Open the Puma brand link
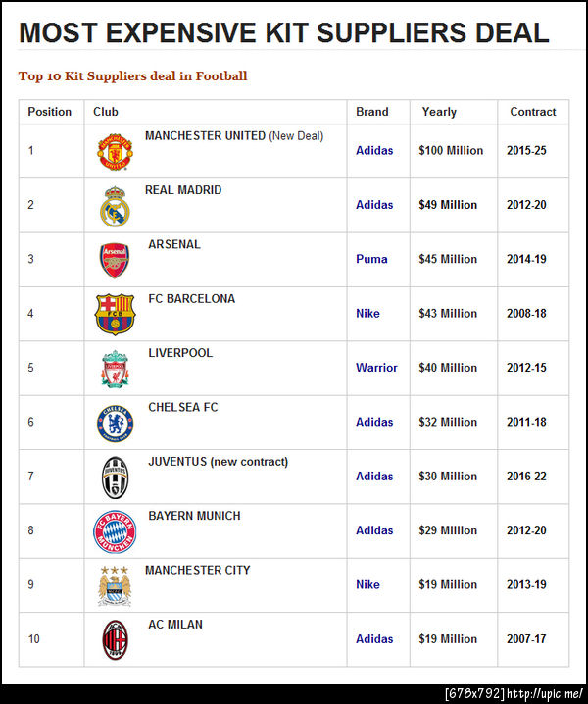This screenshot has height=704, width=588. (371, 260)
